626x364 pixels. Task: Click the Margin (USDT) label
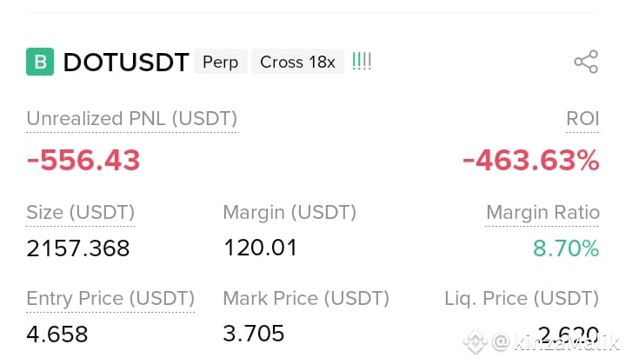[x=290, y=212]
